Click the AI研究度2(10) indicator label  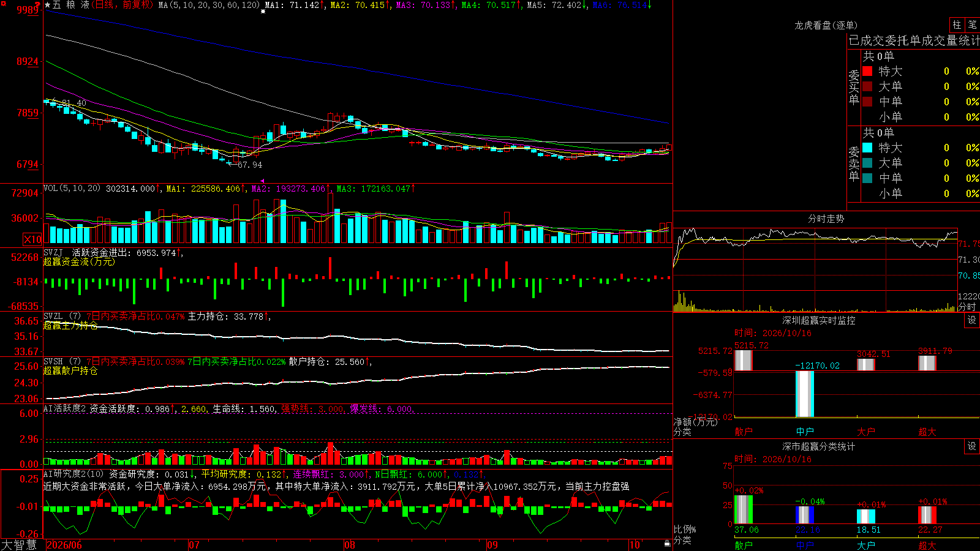pos(73,474)
